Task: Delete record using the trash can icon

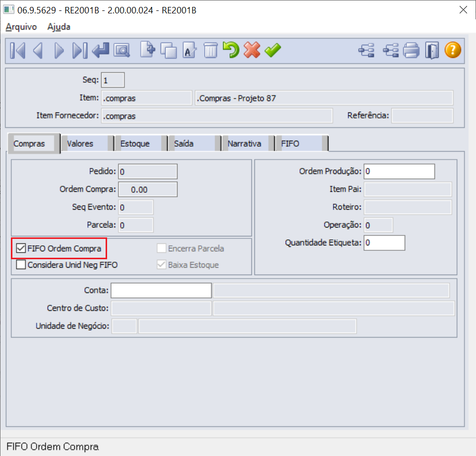Action: click(x=210, y=51)
